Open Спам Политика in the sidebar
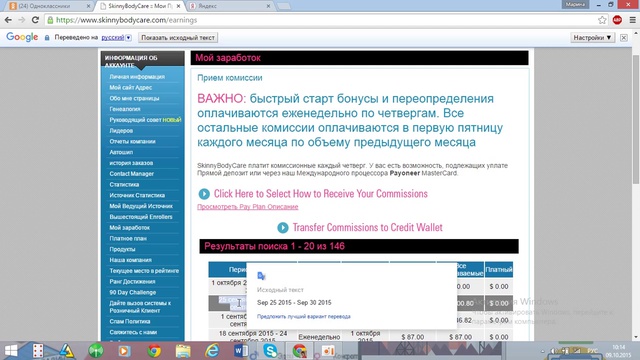The width and height of the screenshot is (640, 360). click(x=130, y=322)
